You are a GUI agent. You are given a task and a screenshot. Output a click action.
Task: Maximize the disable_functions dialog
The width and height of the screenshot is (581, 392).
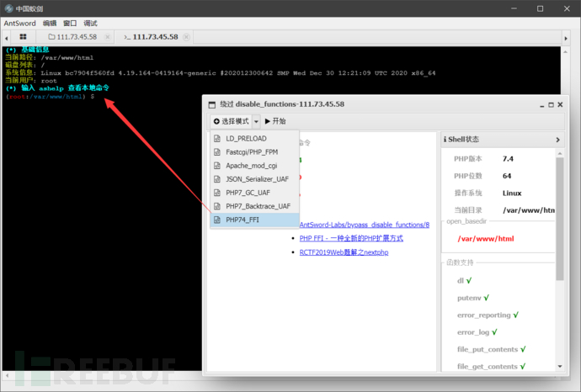click(551, 105)
